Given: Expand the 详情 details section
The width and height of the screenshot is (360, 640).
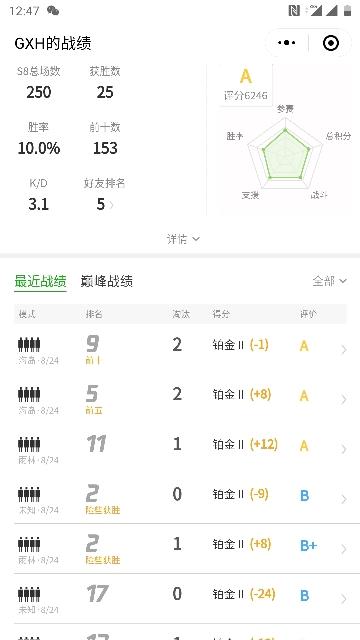Looking at the screenshot, I should [183, 239].
